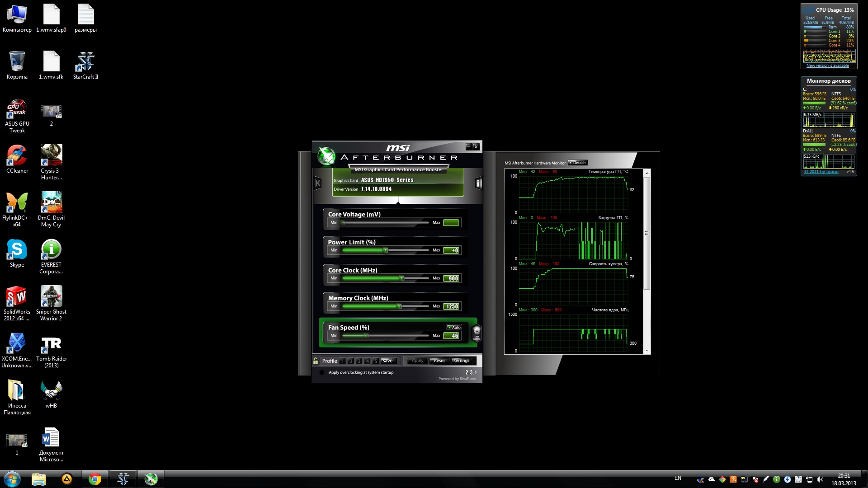Enable Apply overclocking at system startup
The height and width of the screenshot is (488, 868).
tap(322, 373)
